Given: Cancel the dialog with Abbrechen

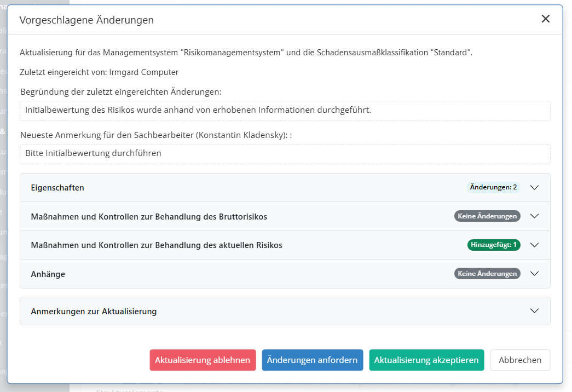Looking at the screenshot, I should pos(520,360).
